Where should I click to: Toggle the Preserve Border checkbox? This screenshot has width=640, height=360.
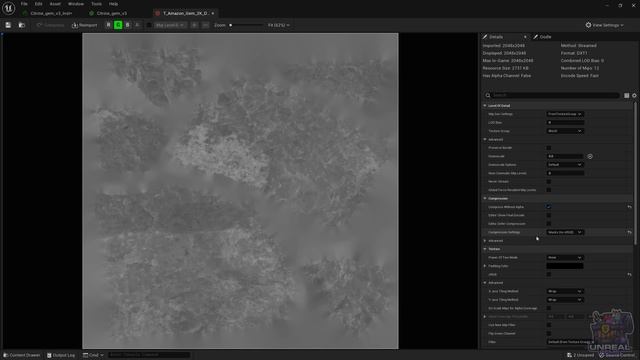(549, 148)
